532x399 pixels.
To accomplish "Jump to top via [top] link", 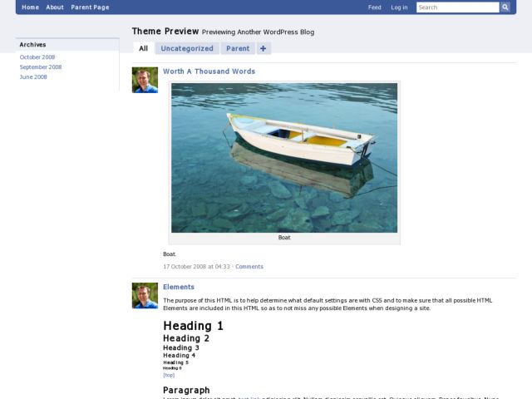I will [x=169, y=375].
